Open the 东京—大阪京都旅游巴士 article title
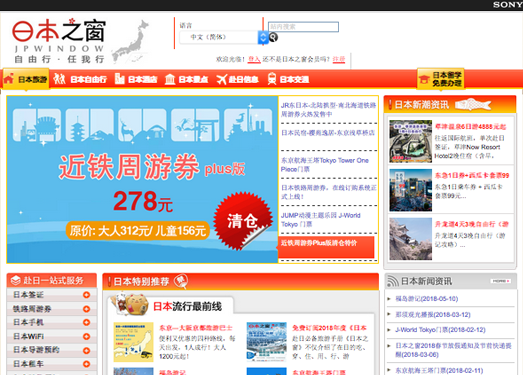This screenshot has height=375, width=523. 196,328
